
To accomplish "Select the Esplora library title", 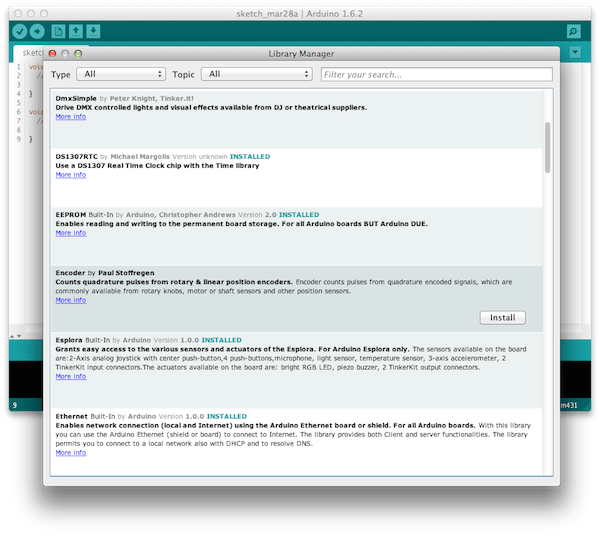I will [x=69, y=340].
